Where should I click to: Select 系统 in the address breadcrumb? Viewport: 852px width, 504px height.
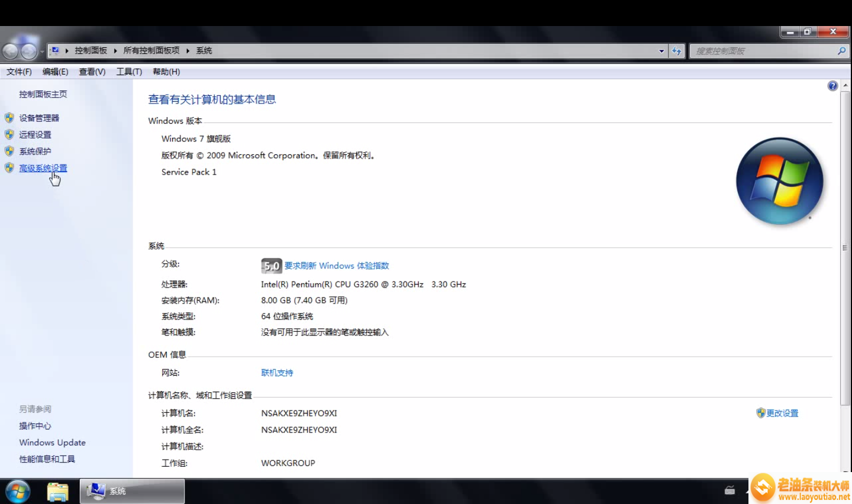204,51
